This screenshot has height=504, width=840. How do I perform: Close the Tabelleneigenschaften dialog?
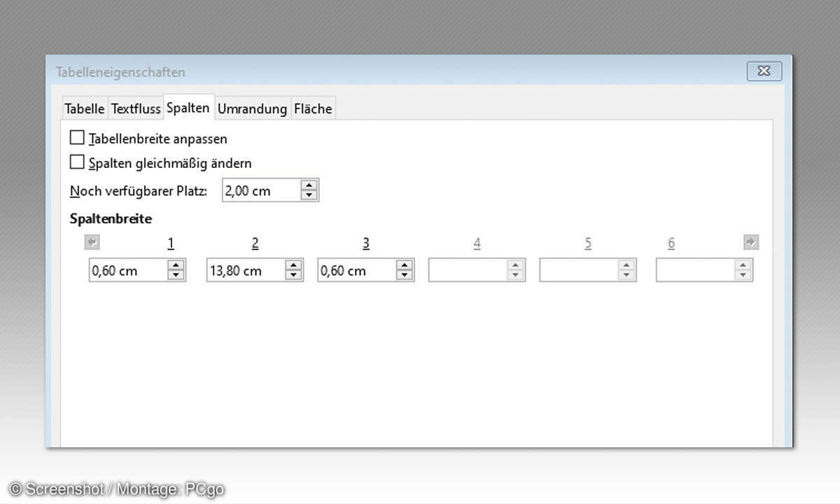point(764,71)
